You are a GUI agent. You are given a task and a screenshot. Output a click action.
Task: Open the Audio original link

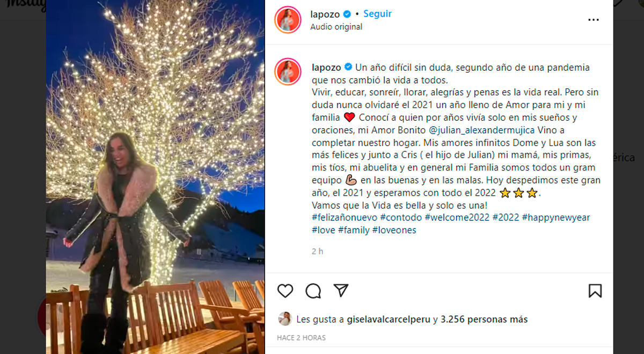pyautogui.click(x=336, y=27)
